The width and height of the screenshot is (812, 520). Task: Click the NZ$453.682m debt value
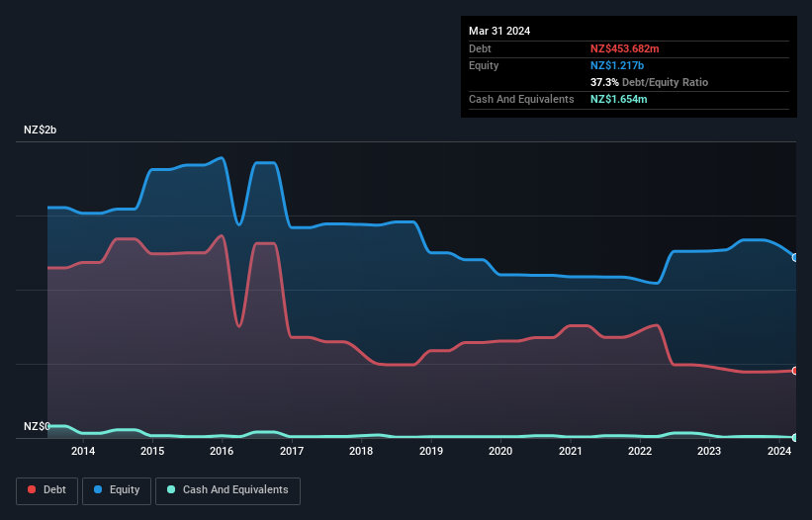(624, 48)
